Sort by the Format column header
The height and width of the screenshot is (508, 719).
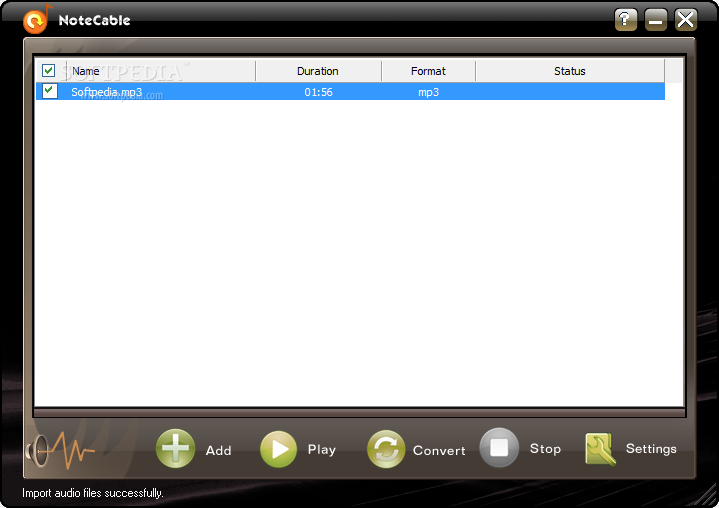tap(428, 71)
